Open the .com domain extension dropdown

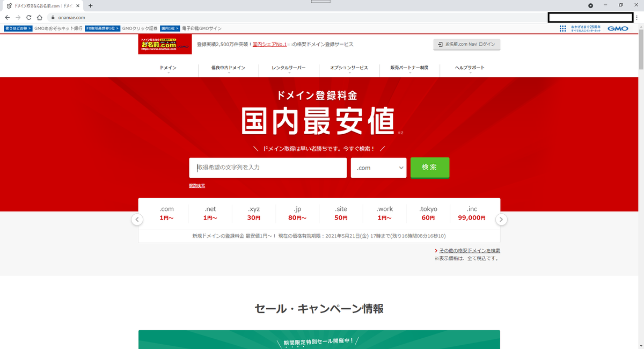tap(378, 168)
